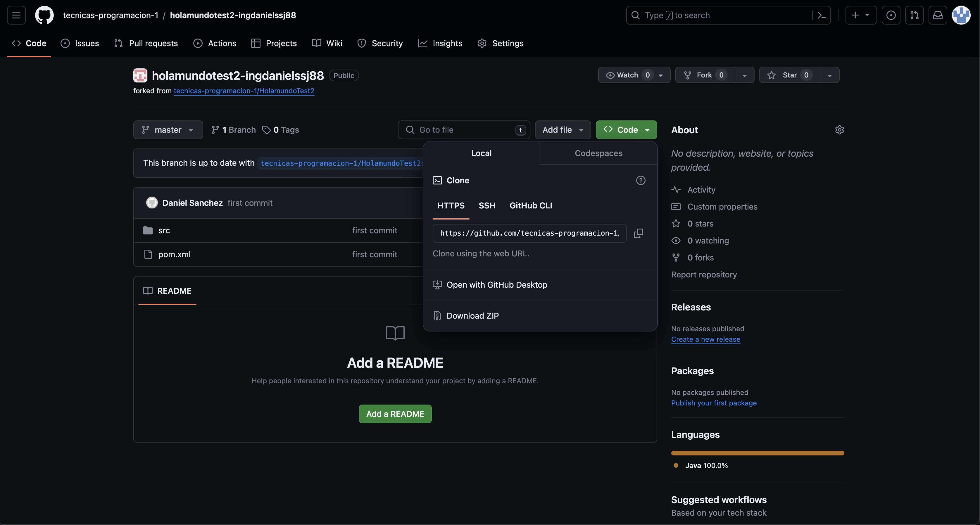
Task: Open the About settings gear icon
Action: pyautogui.click(x=839, y=130)
